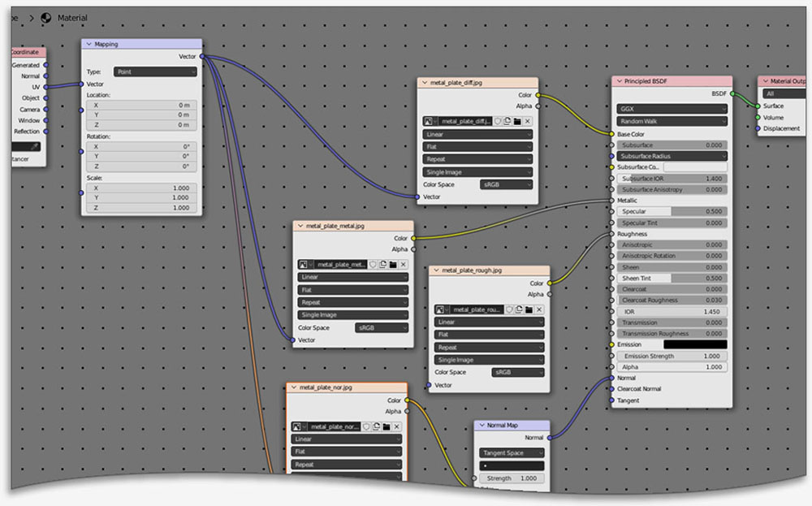The height and width of the screenshot is (506, 812).
Task: Click the BSDF output socket on Principled BSDF
Action: tap(732, 93)
